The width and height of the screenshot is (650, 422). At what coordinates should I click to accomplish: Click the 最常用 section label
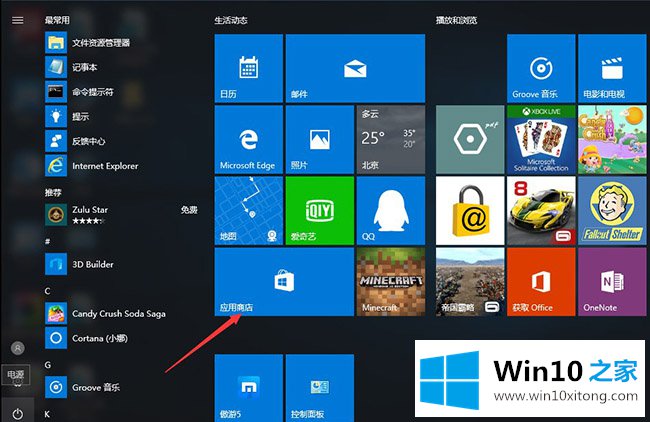click(x=57, y=20)
